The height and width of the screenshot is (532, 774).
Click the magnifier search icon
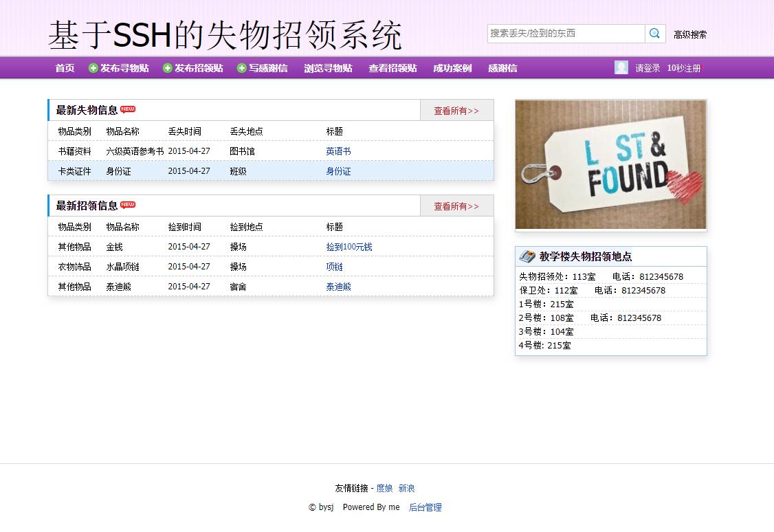654,33
